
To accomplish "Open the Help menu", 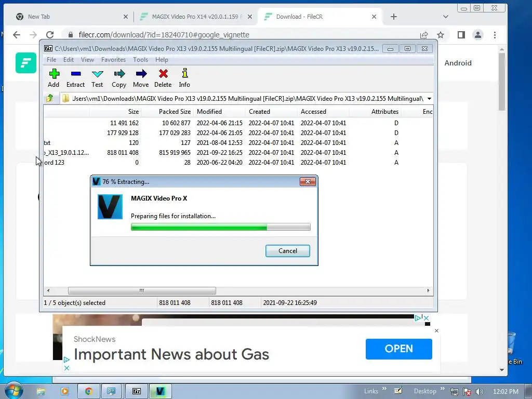I will [162, 59].
